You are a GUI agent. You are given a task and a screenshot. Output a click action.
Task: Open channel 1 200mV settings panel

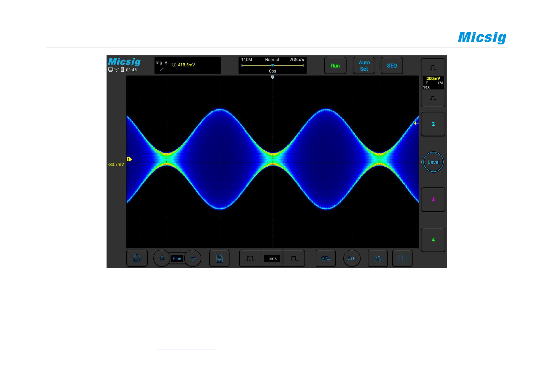[433, 83]
